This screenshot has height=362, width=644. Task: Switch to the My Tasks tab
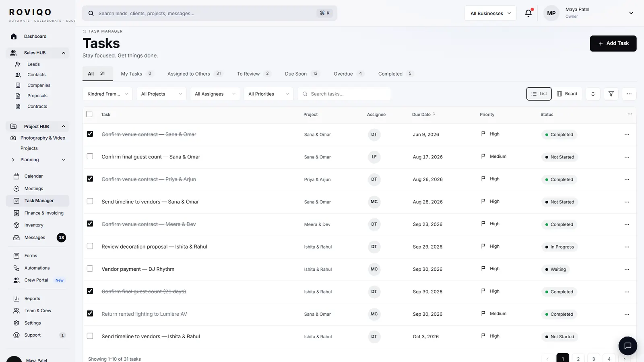click(x=136, y=74)
